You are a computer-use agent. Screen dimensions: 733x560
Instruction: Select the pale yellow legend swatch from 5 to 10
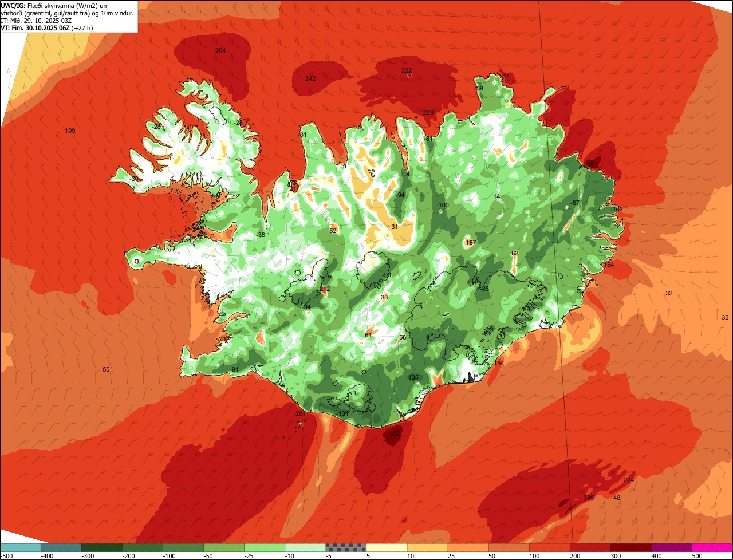pos(386,547)
